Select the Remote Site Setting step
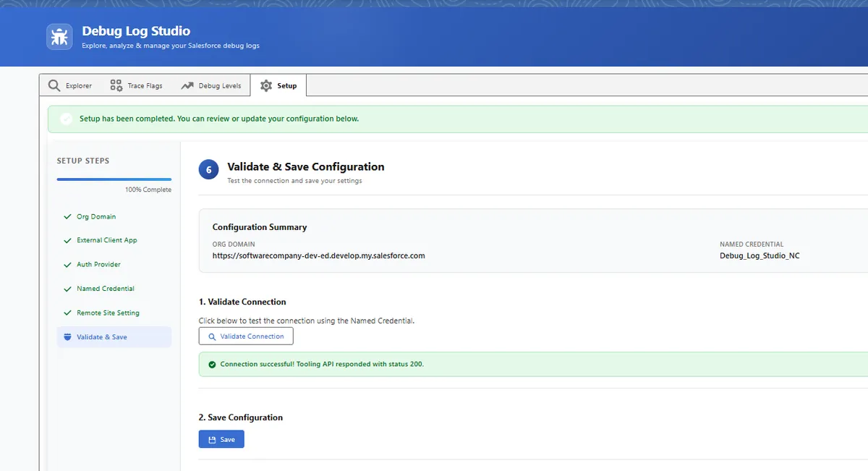Viewport: 868px width, 471px height. pos(114,313)
